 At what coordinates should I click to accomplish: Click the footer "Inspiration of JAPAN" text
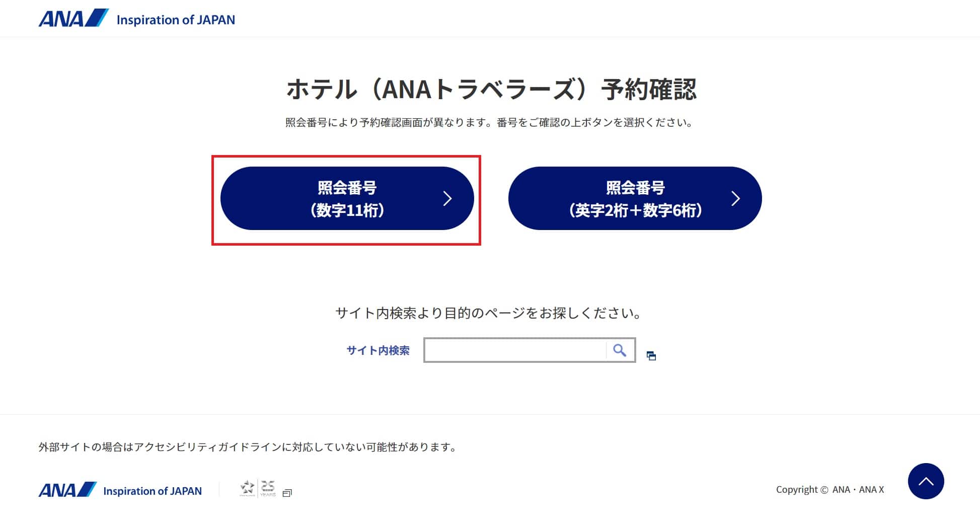click(x=153, y=491)
